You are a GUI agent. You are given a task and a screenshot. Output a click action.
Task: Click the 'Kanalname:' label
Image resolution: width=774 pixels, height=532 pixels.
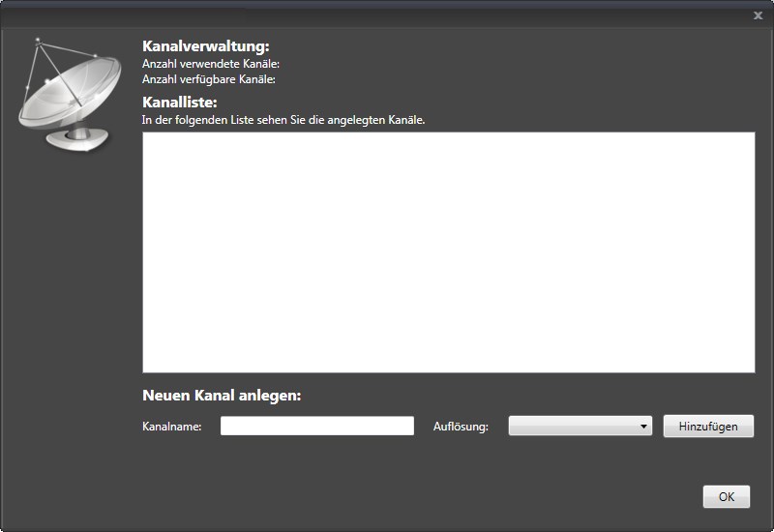click(171, 427)
